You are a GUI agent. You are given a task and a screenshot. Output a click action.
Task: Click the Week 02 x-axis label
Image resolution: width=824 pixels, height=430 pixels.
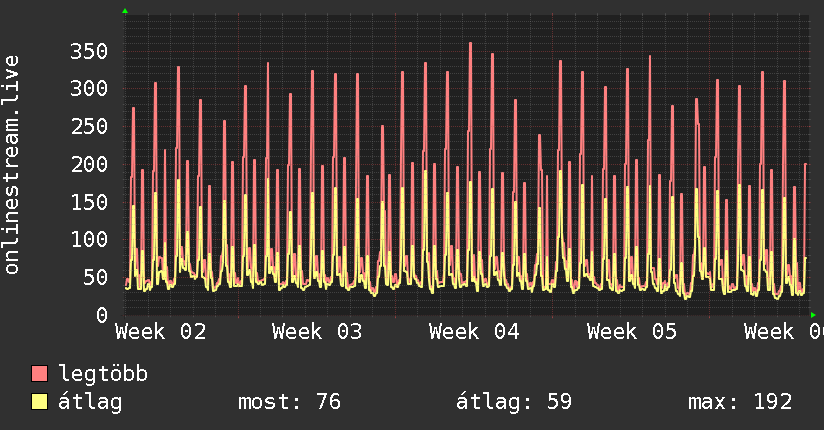[161, 331]
